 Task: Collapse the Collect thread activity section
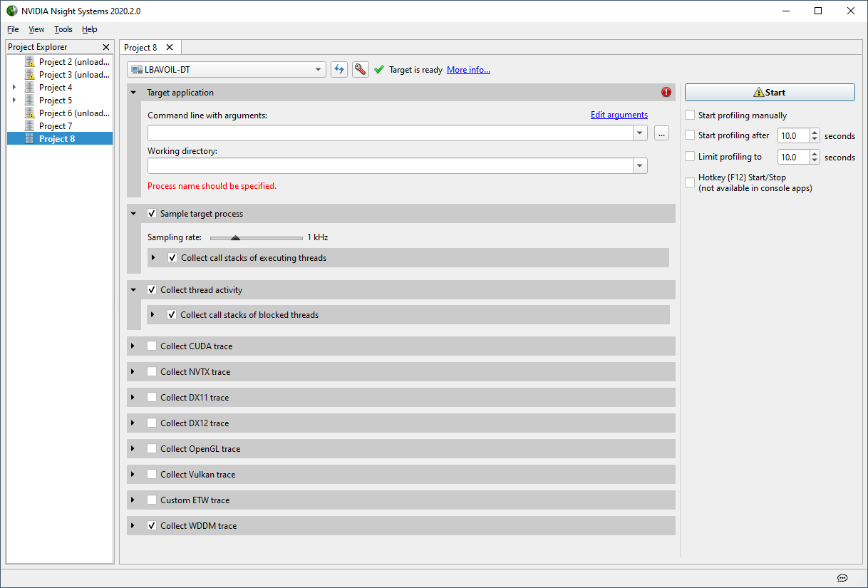pyautogui.click(x=133, y=290)
